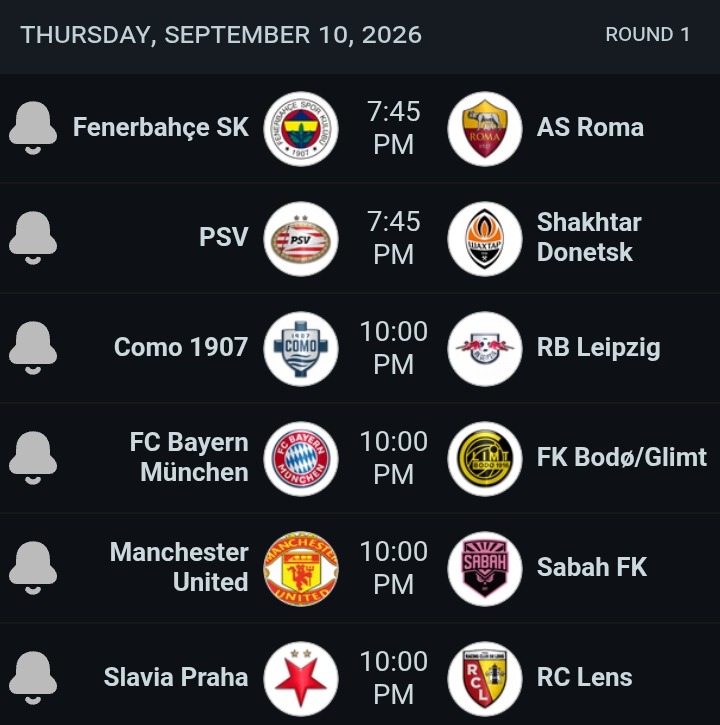
Task: Click the Como 1907 badge
Action: 301,349
